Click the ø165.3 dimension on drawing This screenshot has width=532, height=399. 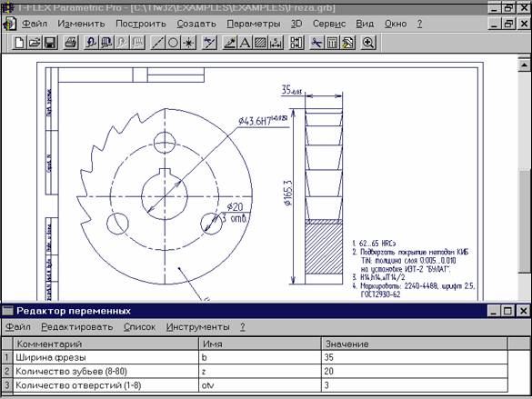[x=287, y=194]
